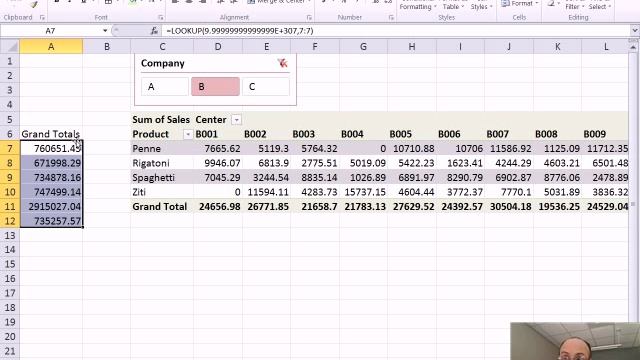The height and width of the screenshot is (360, 640).
Task: Click the vertical scrollbar up arrow
Action: [633, 48]
